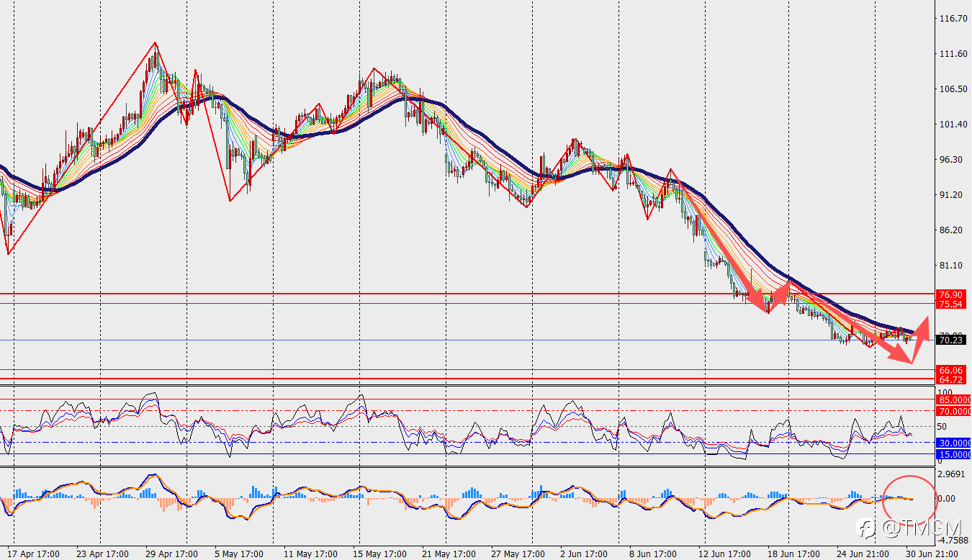Click the 116.70 price axis label

(953, 19)
